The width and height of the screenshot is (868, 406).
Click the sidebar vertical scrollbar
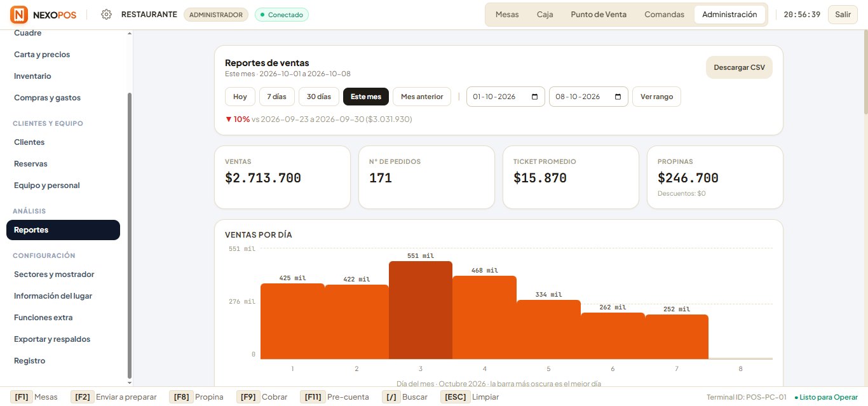click(x=130, y=235)
